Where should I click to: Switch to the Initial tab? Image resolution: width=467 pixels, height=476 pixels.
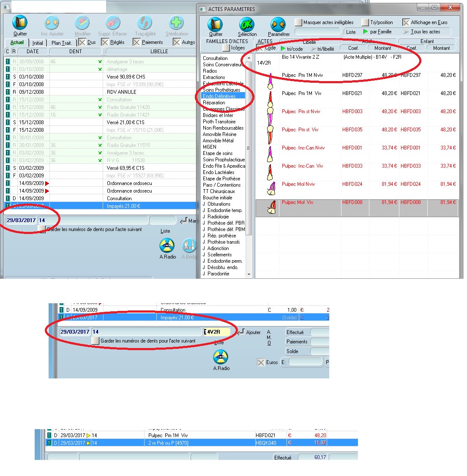point(38,43)
